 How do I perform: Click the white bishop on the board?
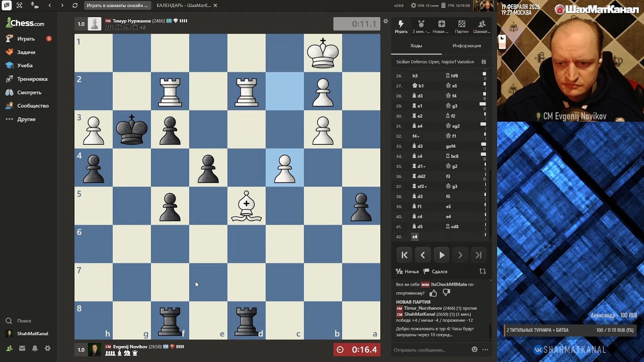247,206
